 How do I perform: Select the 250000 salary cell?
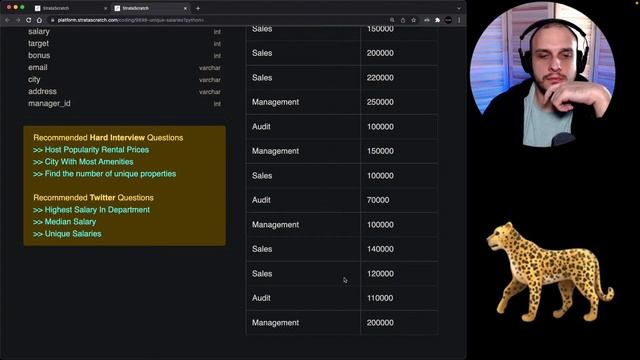pos(399,102)
